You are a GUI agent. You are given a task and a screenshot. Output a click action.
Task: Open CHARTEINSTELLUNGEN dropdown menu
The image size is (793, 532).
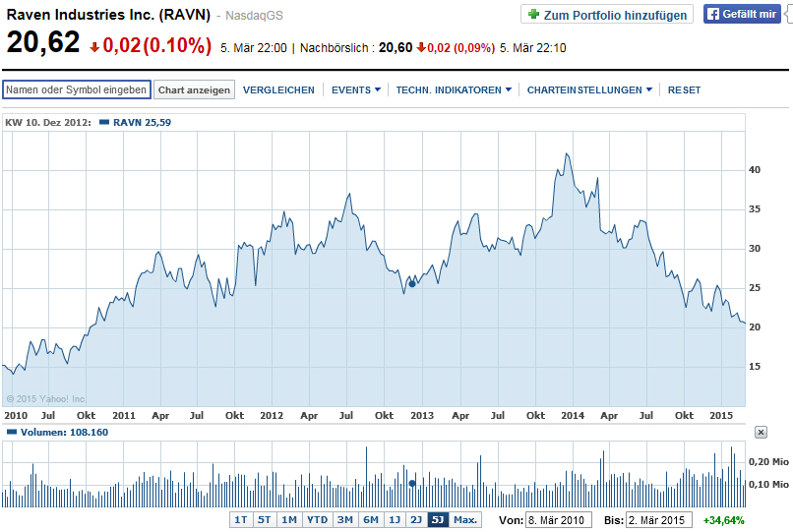589,90
